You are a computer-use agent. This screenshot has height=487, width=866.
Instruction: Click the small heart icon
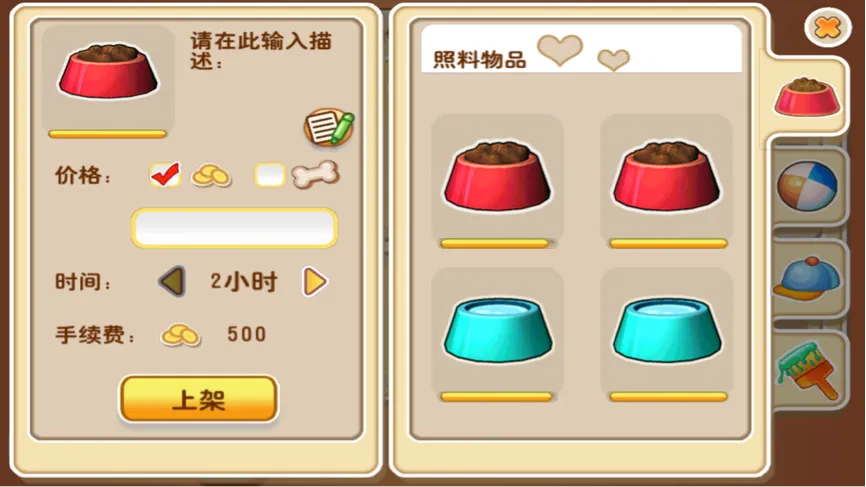click(614, 60)
